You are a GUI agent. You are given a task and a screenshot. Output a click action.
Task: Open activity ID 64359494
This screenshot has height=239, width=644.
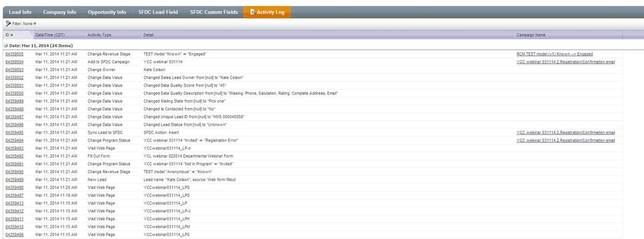tap(14, 140)
